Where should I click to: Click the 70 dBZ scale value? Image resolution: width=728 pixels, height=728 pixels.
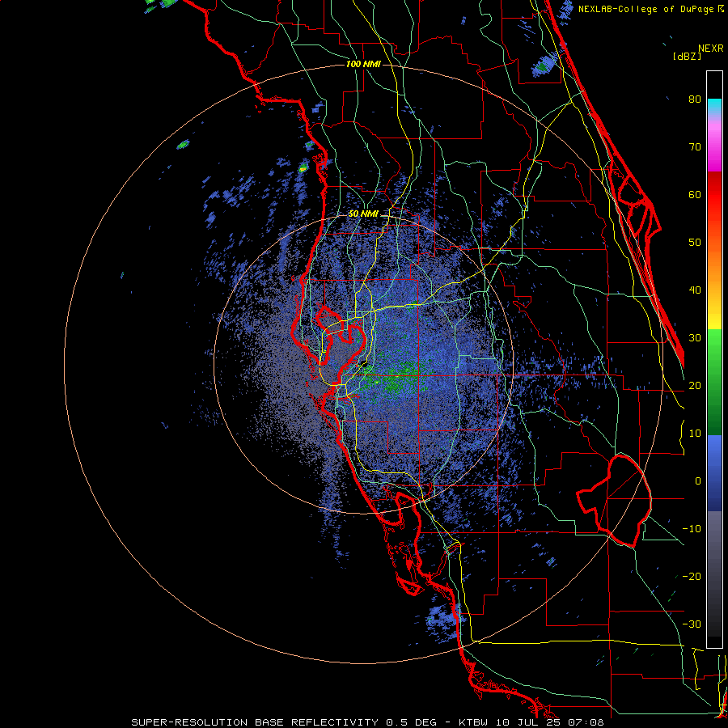coord(695,147)
